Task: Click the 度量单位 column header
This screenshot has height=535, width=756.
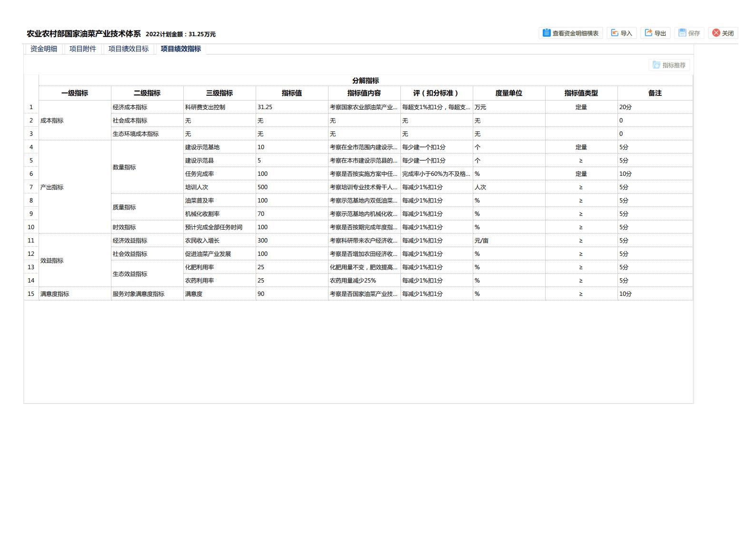Action: tap(509, 93)
